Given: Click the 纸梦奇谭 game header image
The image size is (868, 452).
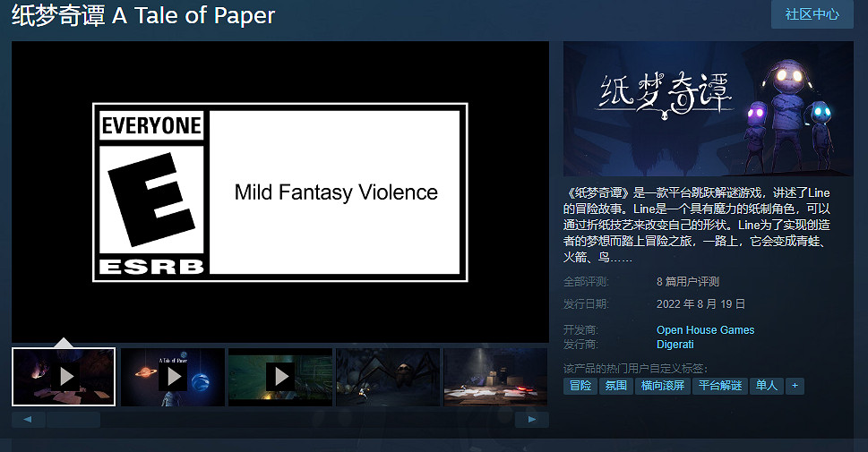Looking at the screenshot, I should [708, 108].
